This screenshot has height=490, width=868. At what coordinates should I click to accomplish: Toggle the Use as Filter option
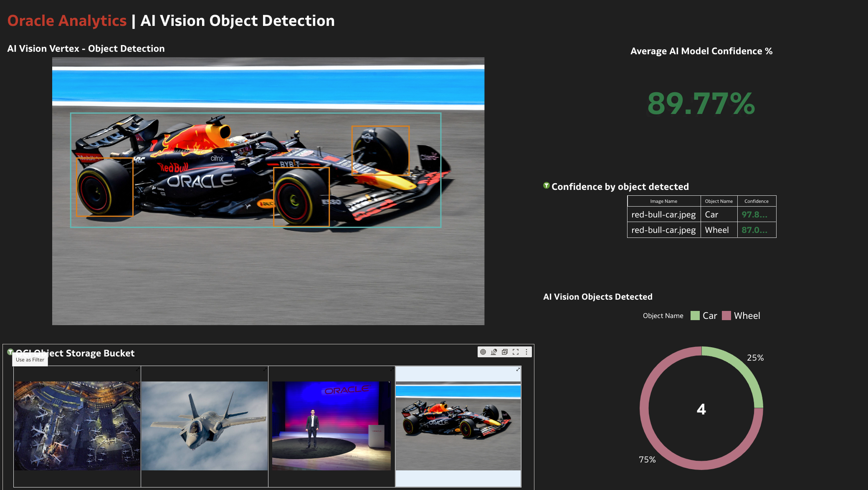[x=30, y=359]
